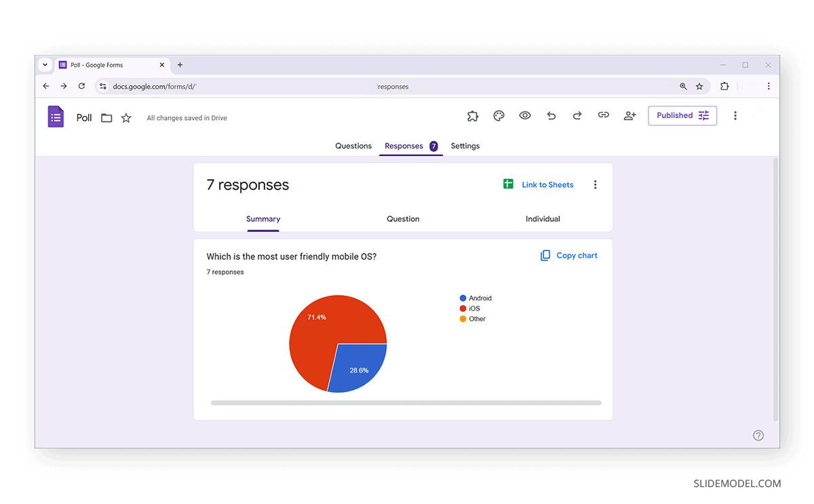
Task: Star the Poll form
Action: click(x=126, y=117)
